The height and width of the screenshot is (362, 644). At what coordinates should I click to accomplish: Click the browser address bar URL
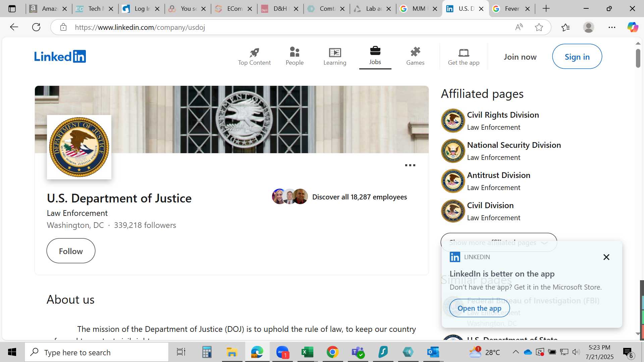pos(140,27)
